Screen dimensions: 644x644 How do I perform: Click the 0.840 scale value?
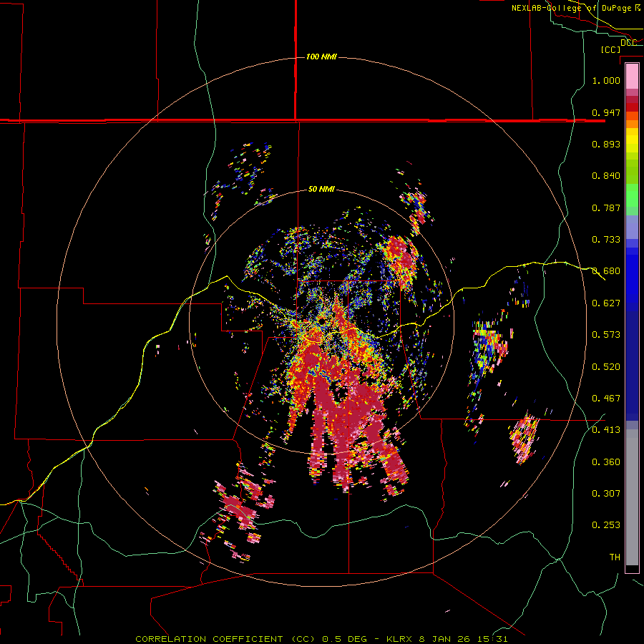tap(606, 176)
